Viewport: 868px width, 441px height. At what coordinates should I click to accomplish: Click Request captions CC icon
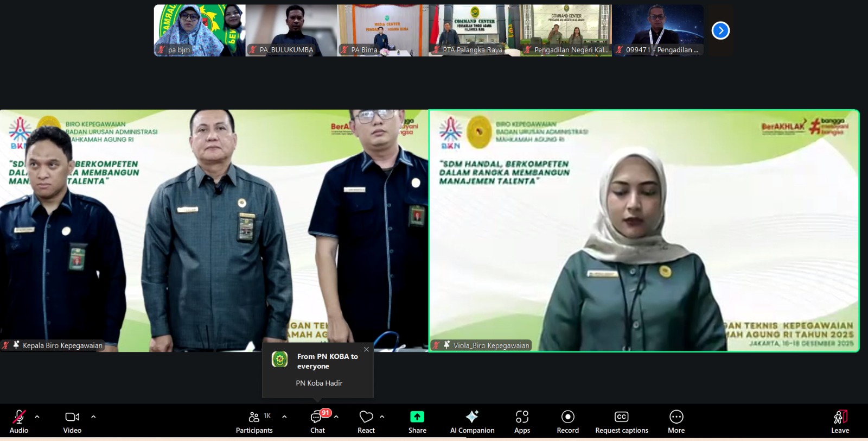621,417
